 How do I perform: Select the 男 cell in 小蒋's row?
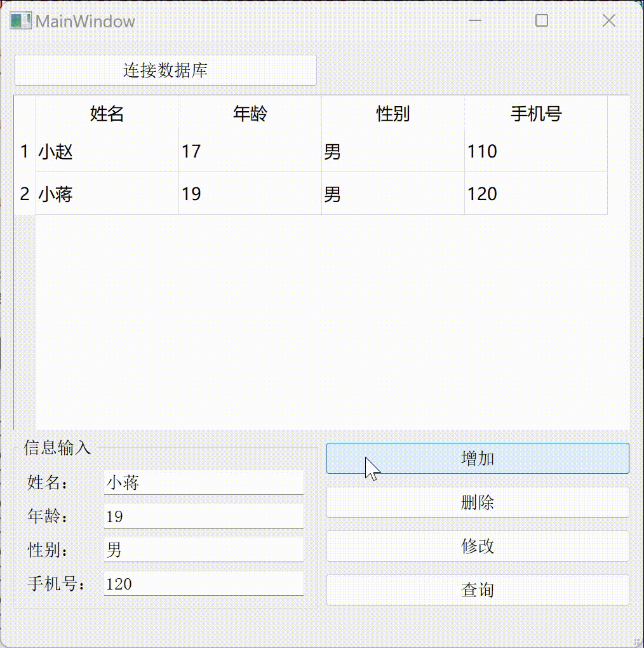coord(393,193)
